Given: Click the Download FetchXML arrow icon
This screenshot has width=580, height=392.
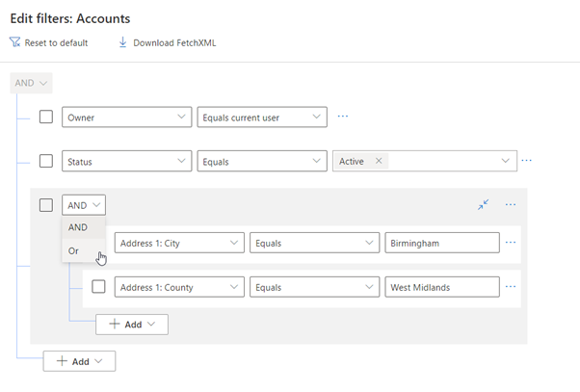Looking at the screenshot, I should 122,42.
